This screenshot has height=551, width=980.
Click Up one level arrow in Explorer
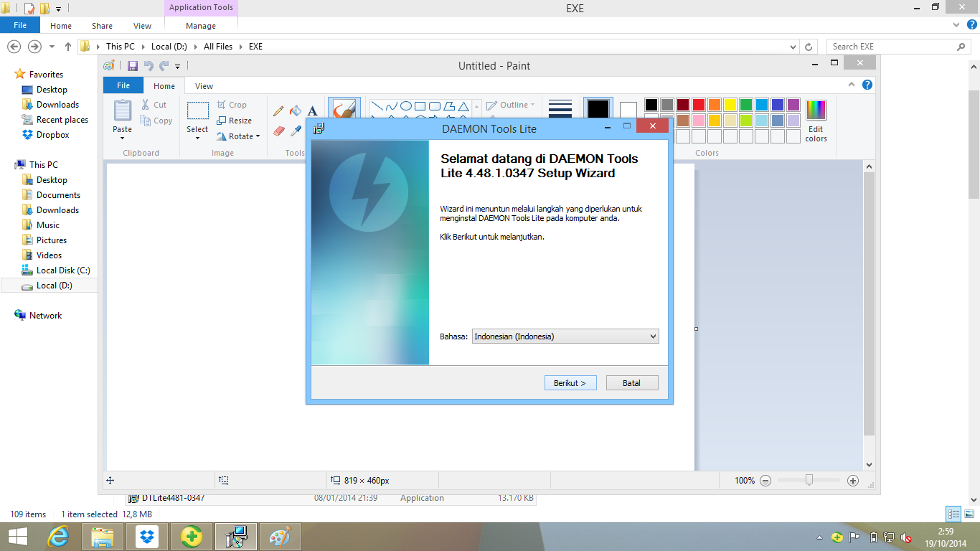click(68, 46)
